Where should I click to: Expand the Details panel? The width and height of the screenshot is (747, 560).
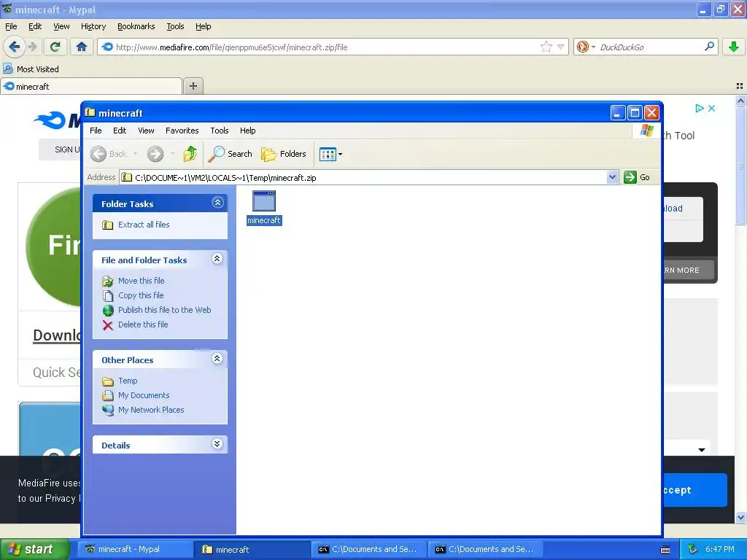point(217,444)
